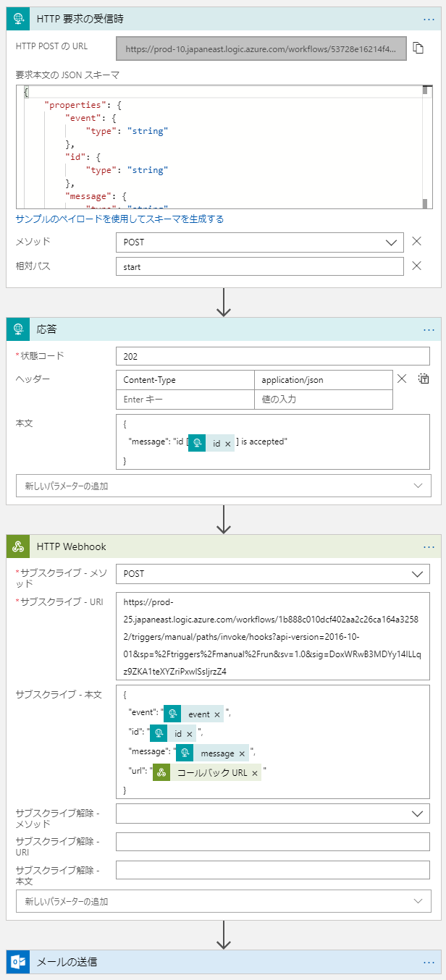
Task: Remove id token from response body
Action: [x=228, y=444]
